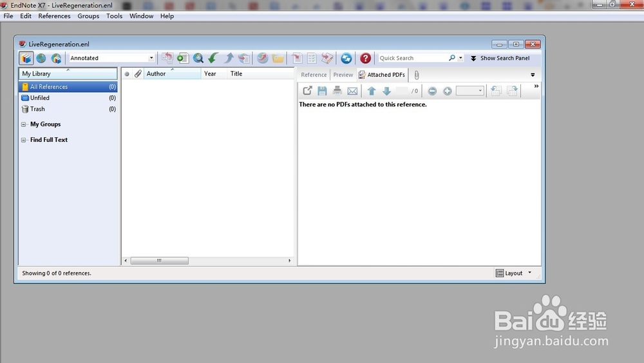Click the Open Link globe icon

point(263,58)
